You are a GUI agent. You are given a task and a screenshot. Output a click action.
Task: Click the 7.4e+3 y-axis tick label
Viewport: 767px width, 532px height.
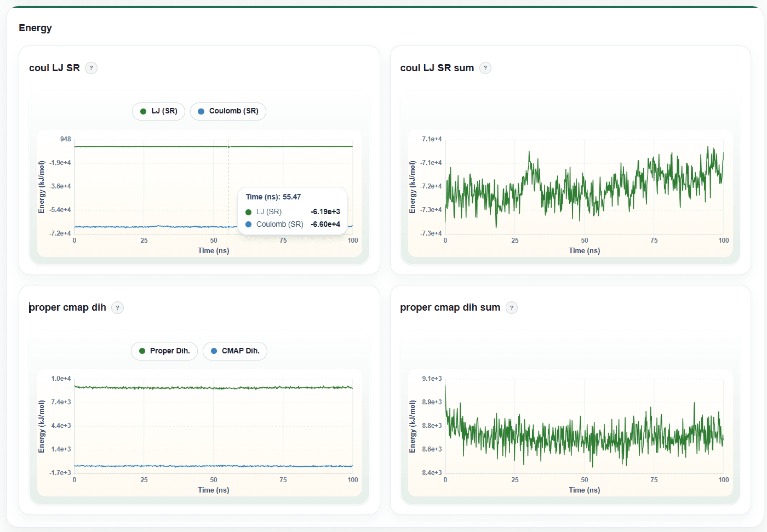tap(61, 402)
